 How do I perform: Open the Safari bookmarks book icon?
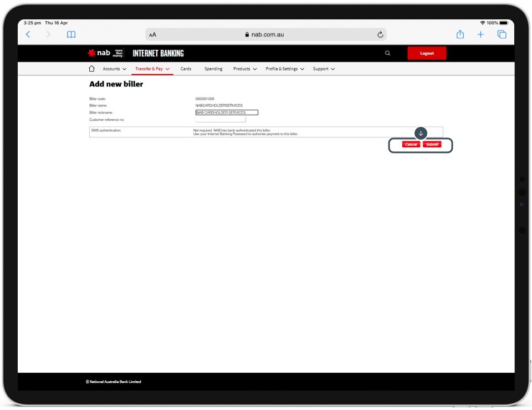[x=71, y=34]
